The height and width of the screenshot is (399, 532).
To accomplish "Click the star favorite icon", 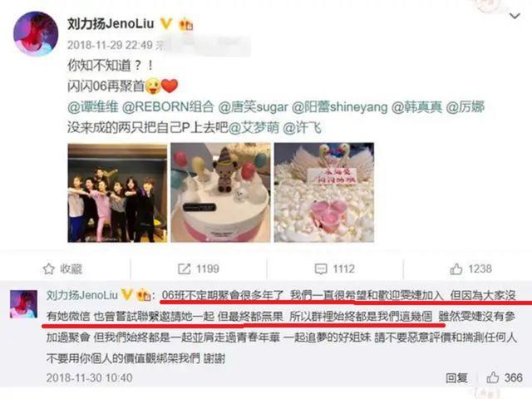I will click(x=48, y=268).
